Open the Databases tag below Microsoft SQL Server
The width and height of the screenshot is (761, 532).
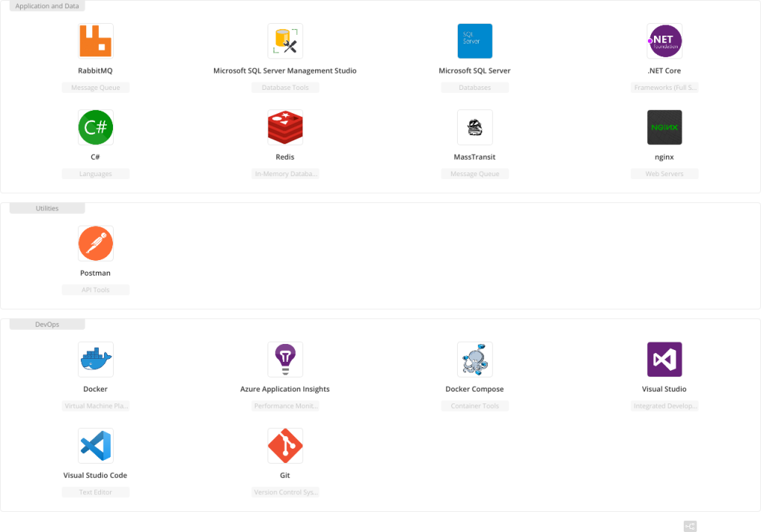pos(474,87)
